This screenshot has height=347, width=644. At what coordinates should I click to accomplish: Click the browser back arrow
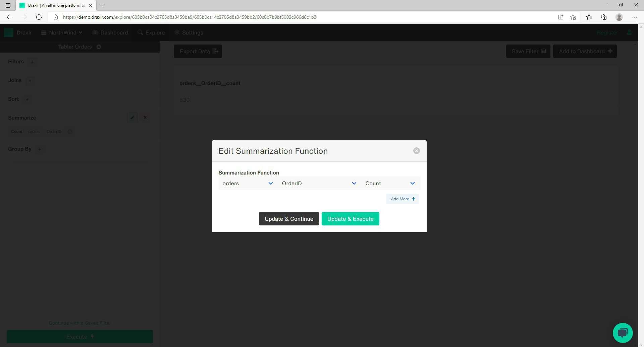(x=9, y=17)
